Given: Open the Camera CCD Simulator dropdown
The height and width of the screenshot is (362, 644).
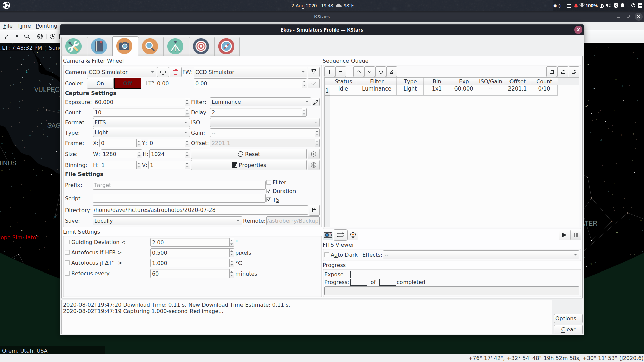Looking at the screenshot, I should pos(121,72).
